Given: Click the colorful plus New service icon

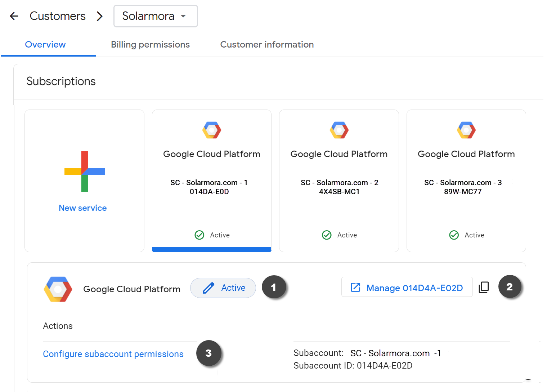Looking at the screenshot, I should coord(85,171).
